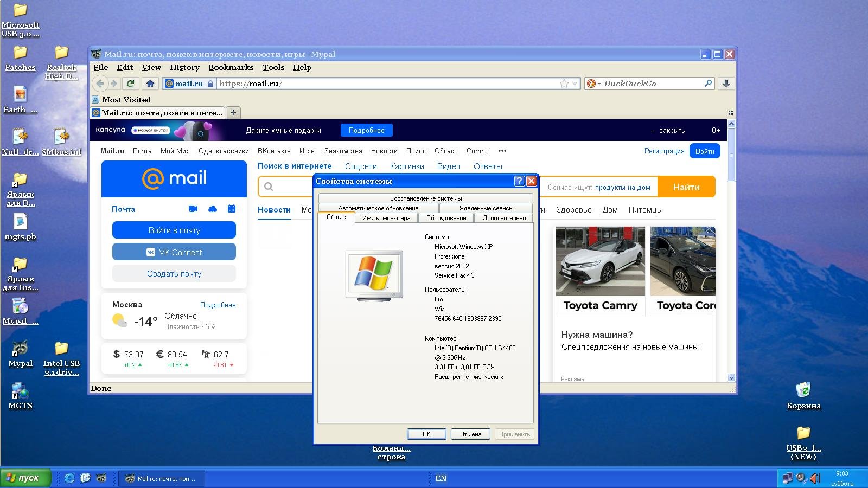Go forward with the browser forward arrow
The height and width of the screenshot is (488, 868).
point(114,84)
